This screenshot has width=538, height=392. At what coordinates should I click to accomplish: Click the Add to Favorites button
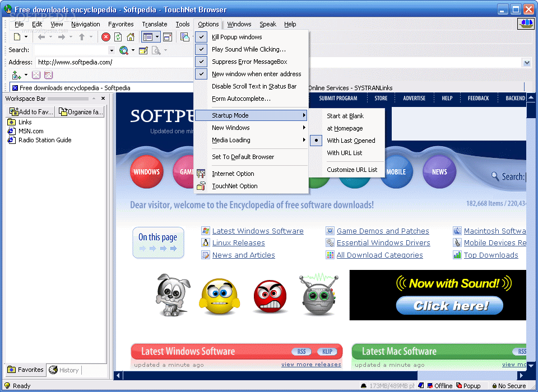point(31,112)
